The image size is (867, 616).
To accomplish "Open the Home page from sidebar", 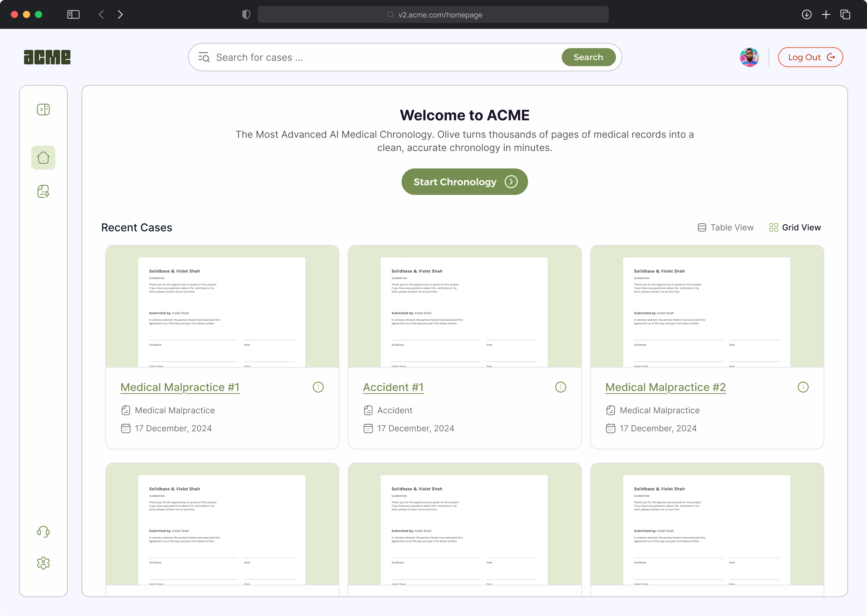I will [43, 158].
